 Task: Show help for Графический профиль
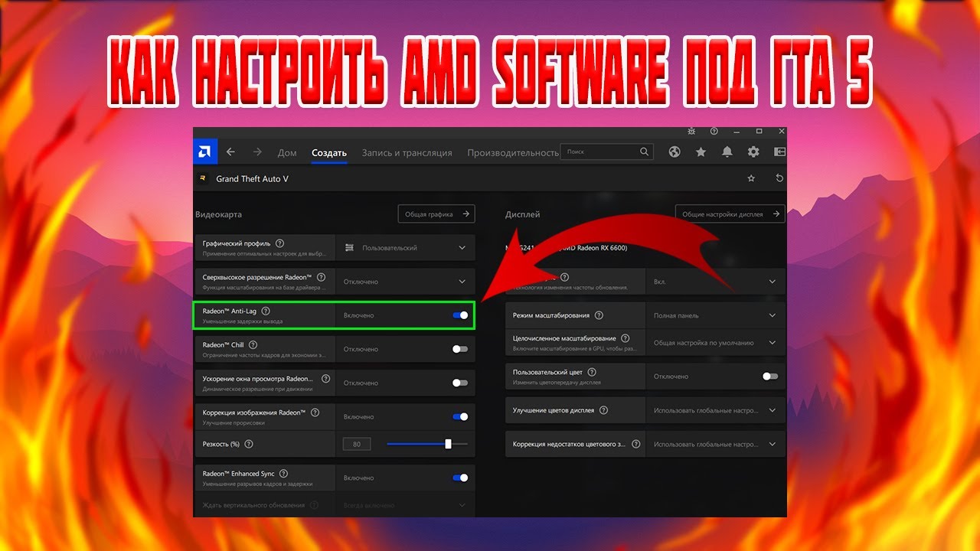(x=279, y=243)
